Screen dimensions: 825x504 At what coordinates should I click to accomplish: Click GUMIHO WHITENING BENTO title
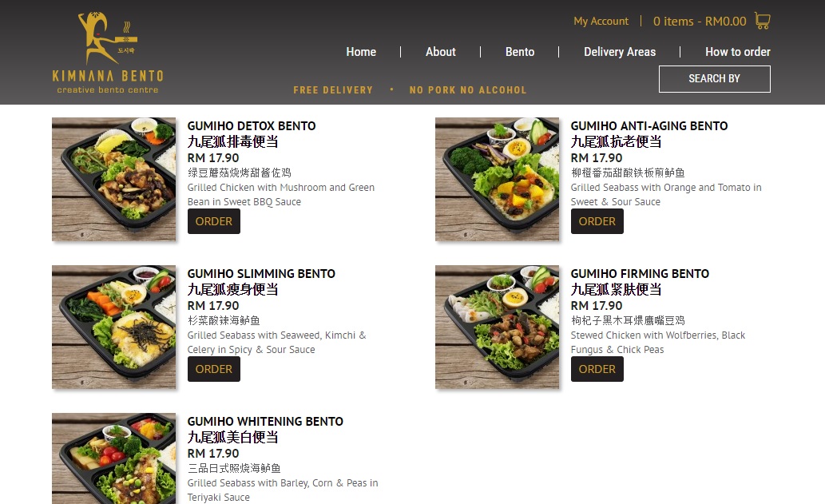pos(265,422)
